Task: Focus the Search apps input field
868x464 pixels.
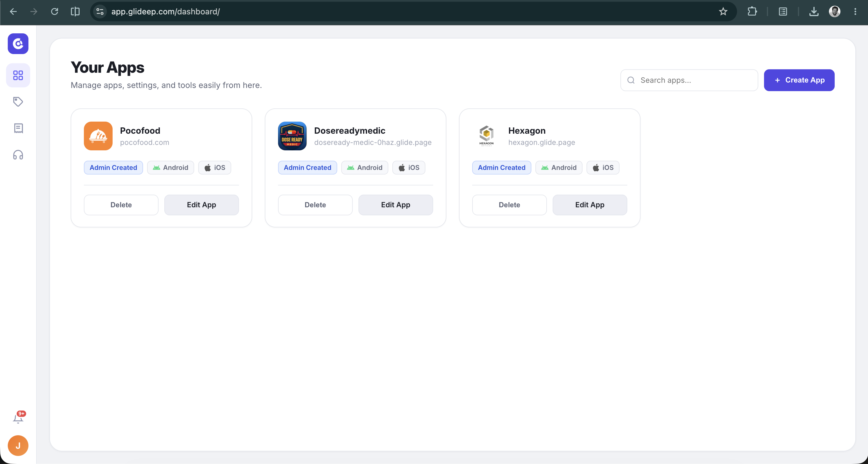Action: tap(689, 80)
